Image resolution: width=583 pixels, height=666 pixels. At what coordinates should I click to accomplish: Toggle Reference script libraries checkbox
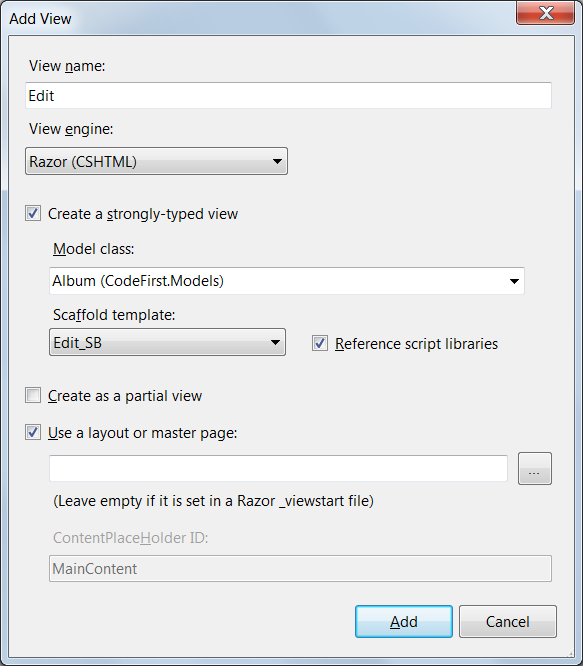pyautogui.click(x=320, y=343)
